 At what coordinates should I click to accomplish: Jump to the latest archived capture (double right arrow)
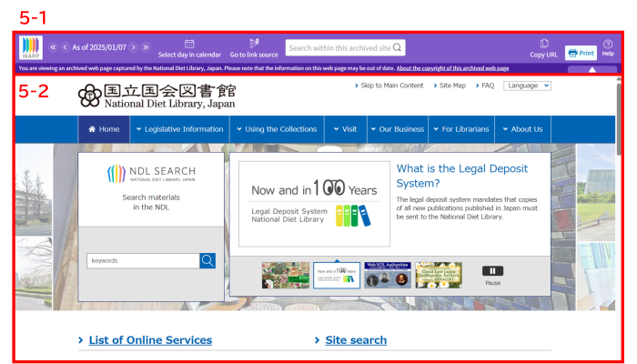pyautogui.click(x=146, y=47)
